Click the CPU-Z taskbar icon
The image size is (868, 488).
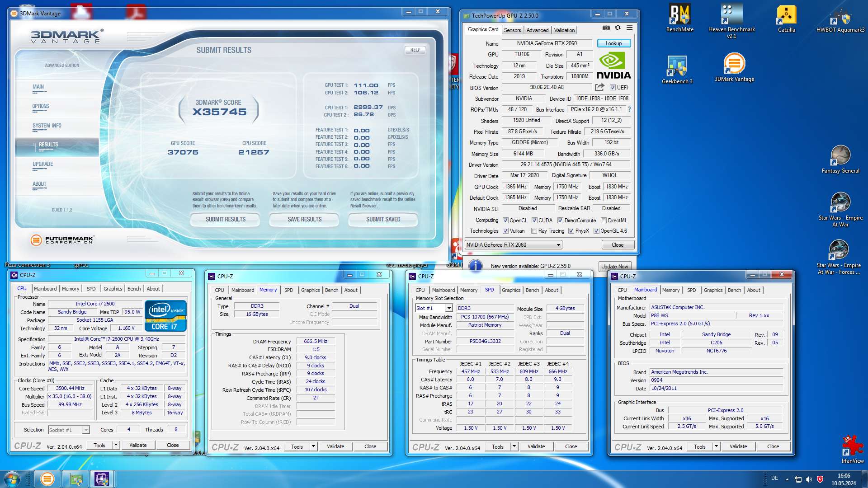point(102,479)
